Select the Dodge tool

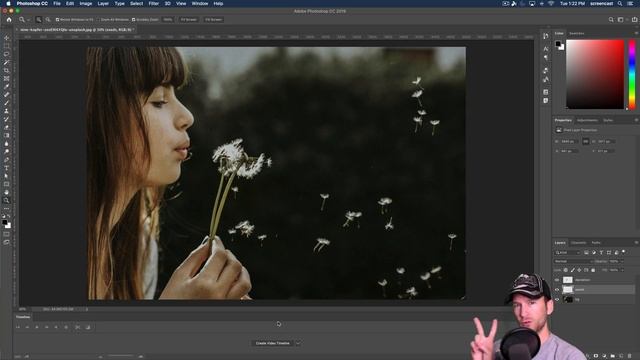[x=7, y=152]
